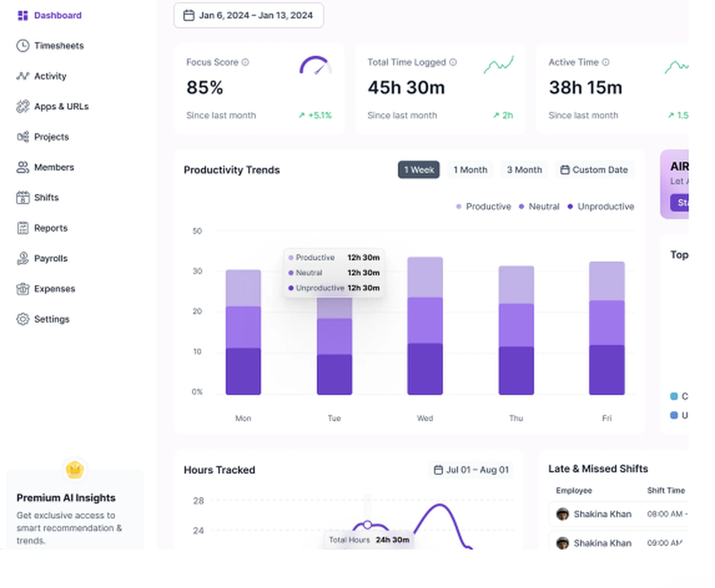This screenshot has height=588, width=715.
Task: Click the 45h 30m total time value
Action: [x=406, y=87]
